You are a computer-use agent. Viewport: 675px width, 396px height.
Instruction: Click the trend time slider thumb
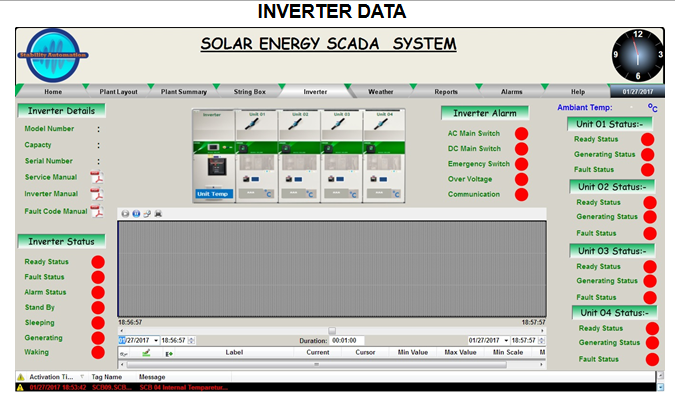332,331
